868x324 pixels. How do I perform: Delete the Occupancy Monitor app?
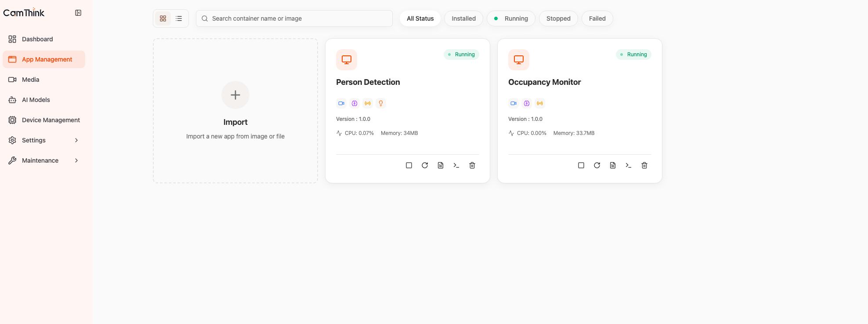click(x=644, y=165)
